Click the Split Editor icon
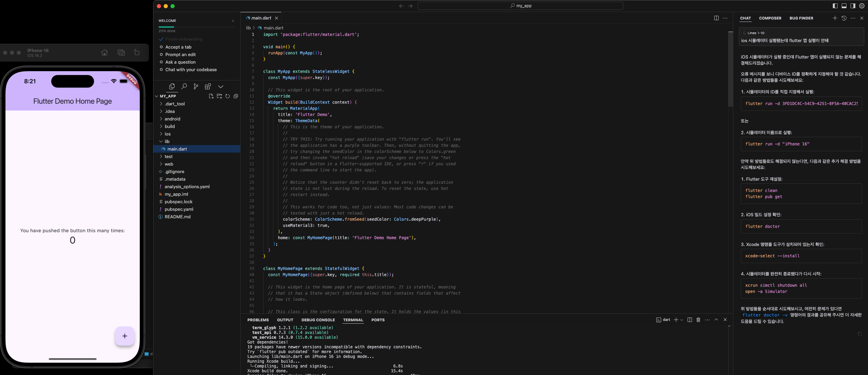This screenshot has width=868, height=375. pos(716,18)
